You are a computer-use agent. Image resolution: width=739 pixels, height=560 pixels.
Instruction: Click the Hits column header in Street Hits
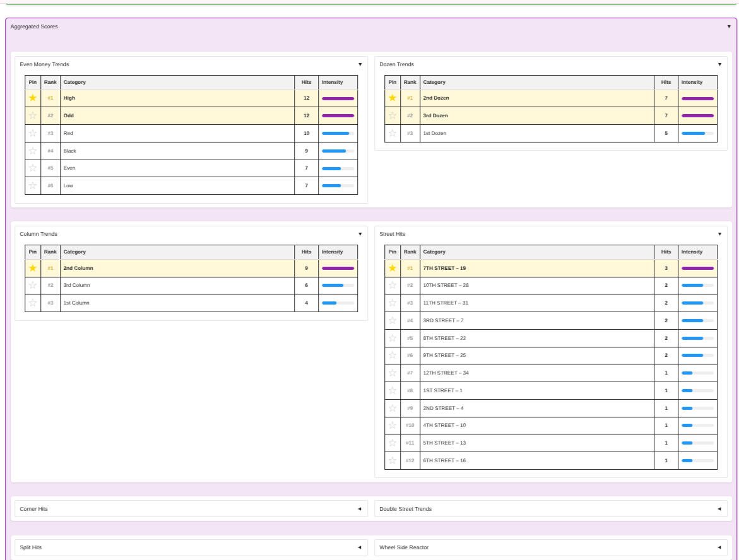click(x=666, y=252)
